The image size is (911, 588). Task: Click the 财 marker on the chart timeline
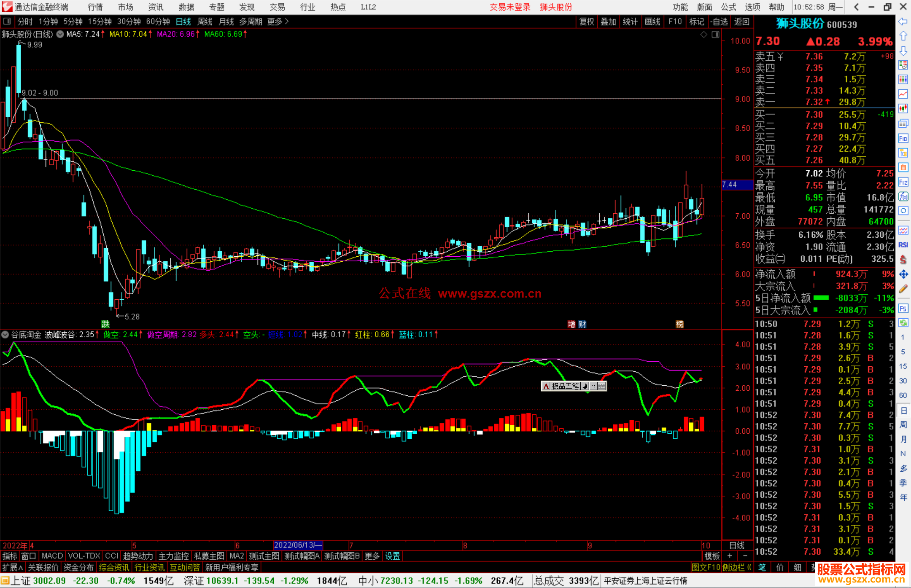click(582, 324)
